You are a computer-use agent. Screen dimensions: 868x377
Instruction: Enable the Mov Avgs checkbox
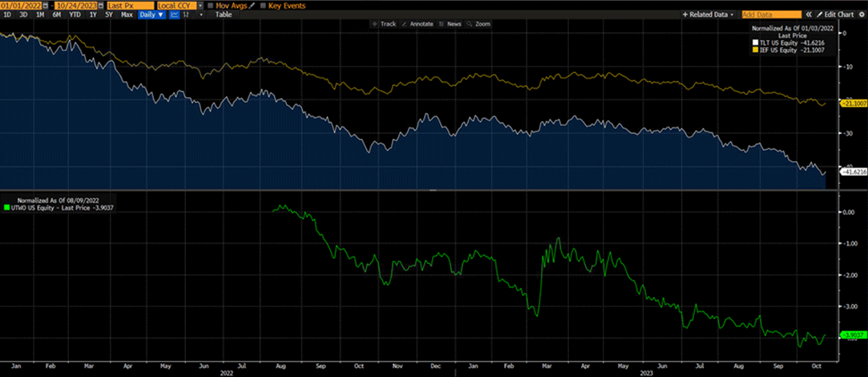tap(210, 6)
